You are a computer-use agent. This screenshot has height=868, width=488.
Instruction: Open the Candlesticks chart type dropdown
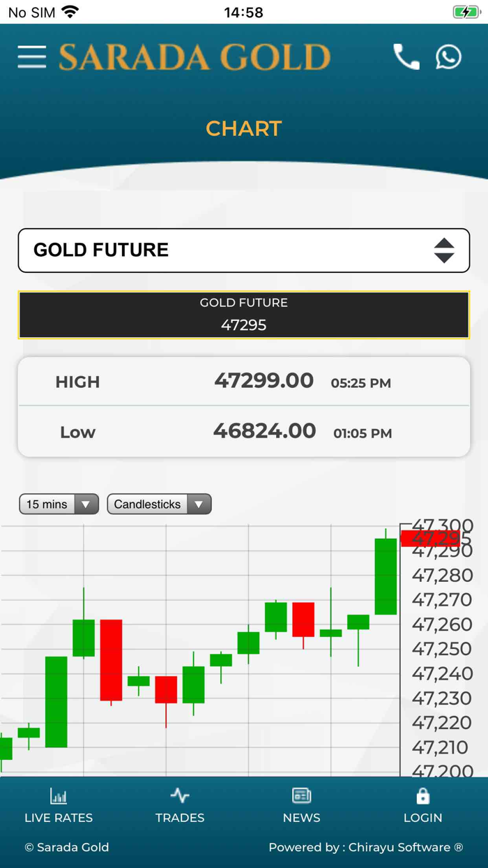tap(159, 504)
